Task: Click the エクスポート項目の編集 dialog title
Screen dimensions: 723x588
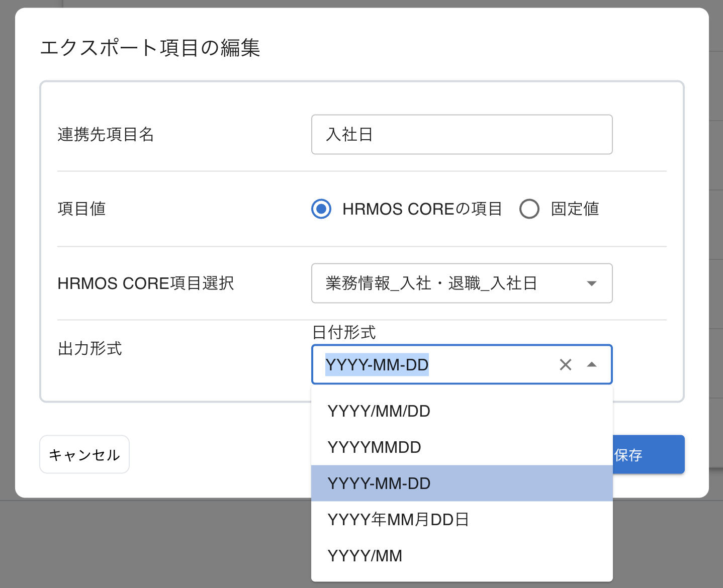Action: (150, 48)
